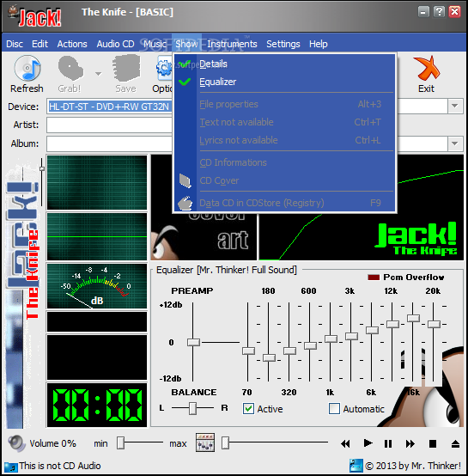
Task: Click the eject button
Action: (455, 444)
